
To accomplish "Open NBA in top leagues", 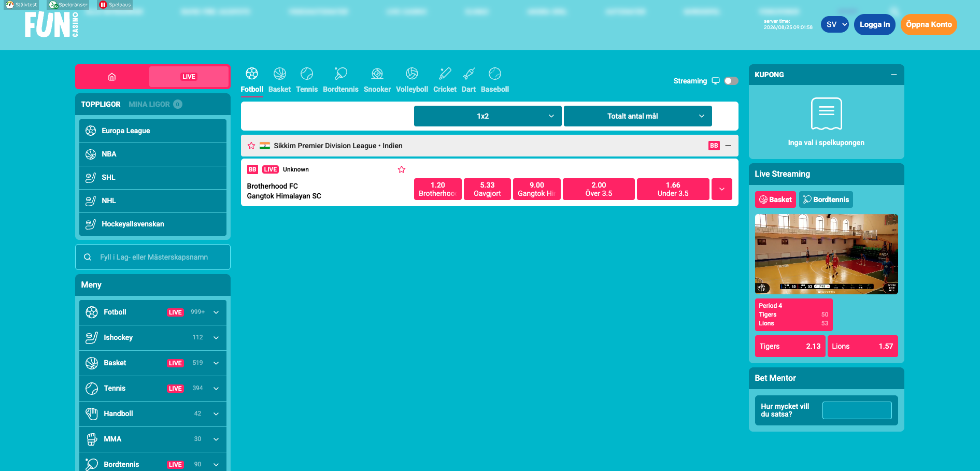I will click(x=153, y=154).
